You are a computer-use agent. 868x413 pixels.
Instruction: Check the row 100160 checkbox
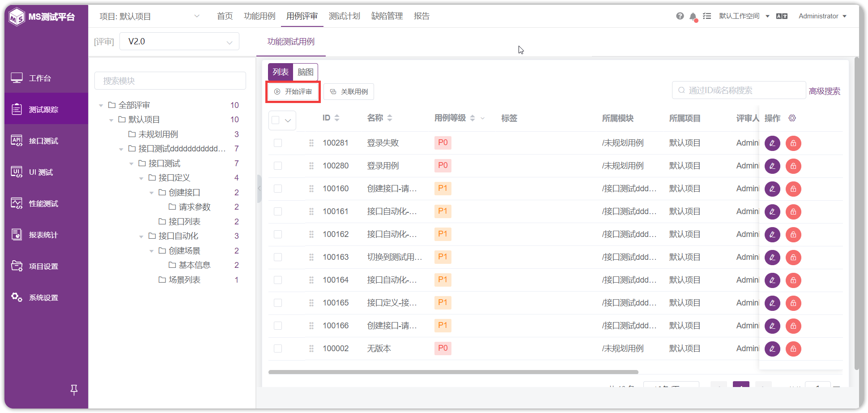(x=278, y=189)
